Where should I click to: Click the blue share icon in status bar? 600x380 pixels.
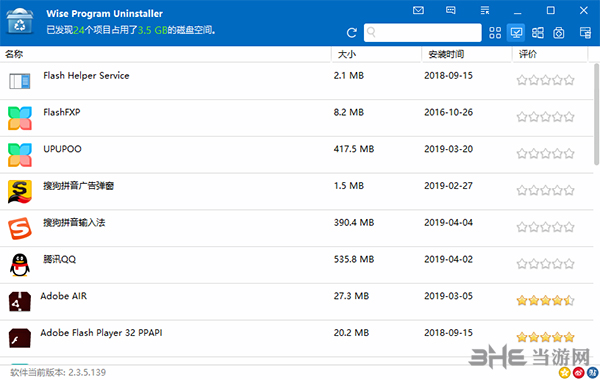point(592,372)
